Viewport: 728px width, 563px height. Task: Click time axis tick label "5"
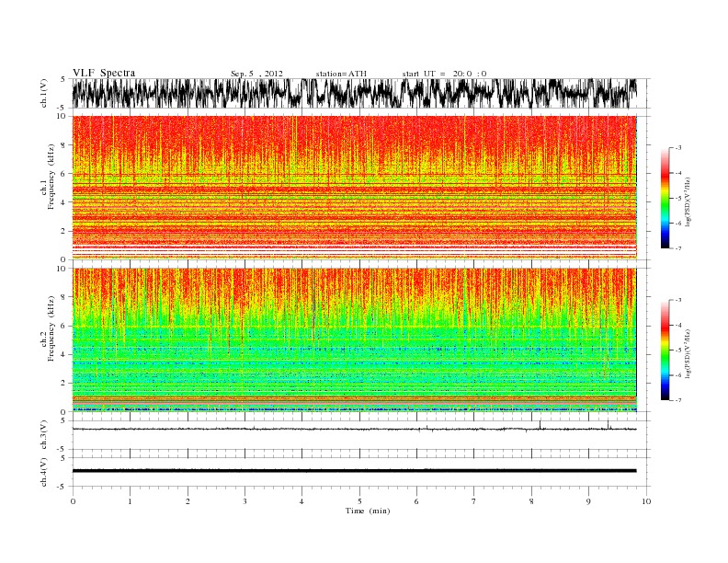359,501
